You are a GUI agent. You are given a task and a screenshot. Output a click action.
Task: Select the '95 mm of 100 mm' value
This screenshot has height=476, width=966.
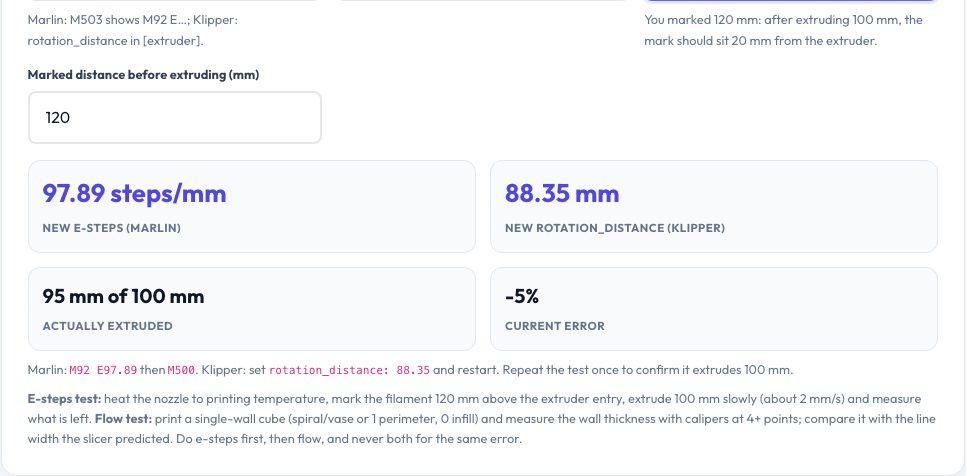coord(123,296)
